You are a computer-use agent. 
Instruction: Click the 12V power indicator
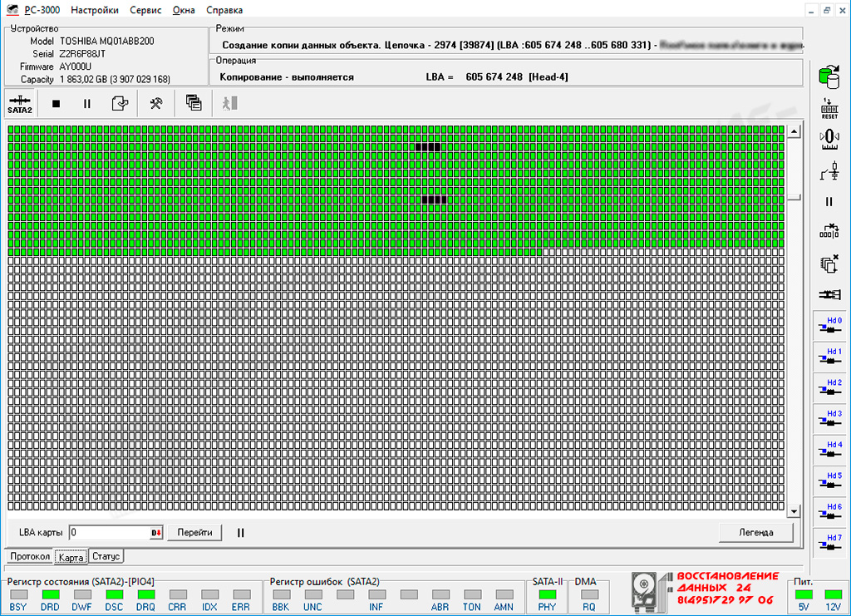(x=833, y=595)
